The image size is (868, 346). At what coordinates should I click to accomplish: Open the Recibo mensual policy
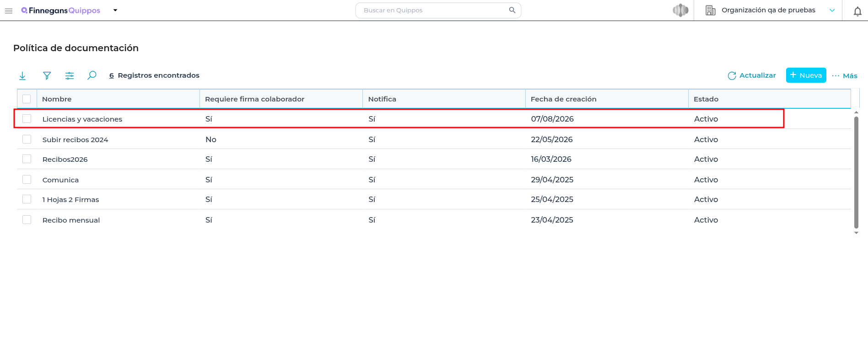point(71,220)
